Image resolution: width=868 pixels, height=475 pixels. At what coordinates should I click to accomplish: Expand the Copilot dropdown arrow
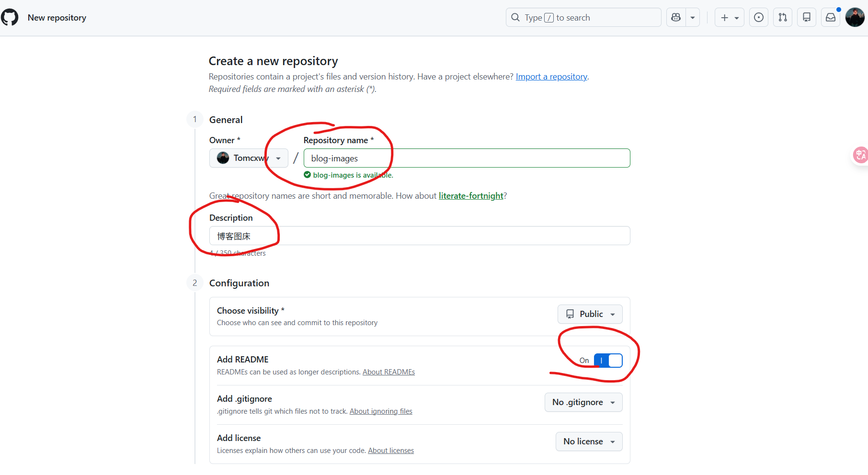693,18
